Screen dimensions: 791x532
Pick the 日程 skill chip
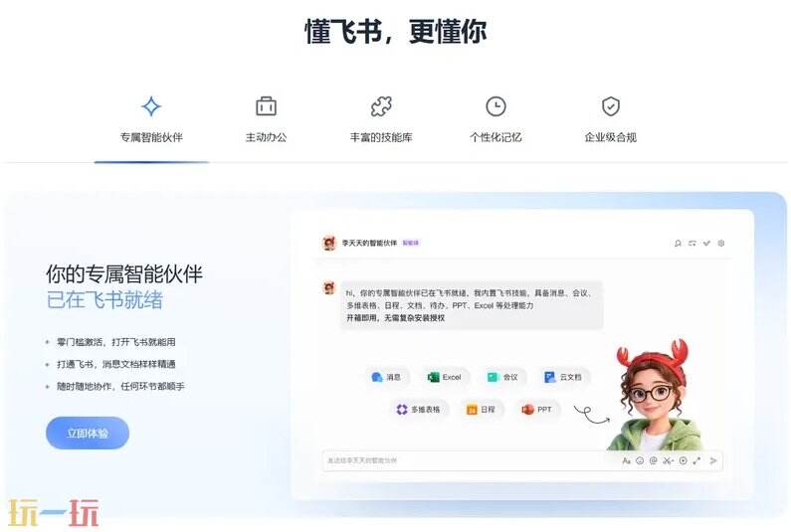coord(481,410)
